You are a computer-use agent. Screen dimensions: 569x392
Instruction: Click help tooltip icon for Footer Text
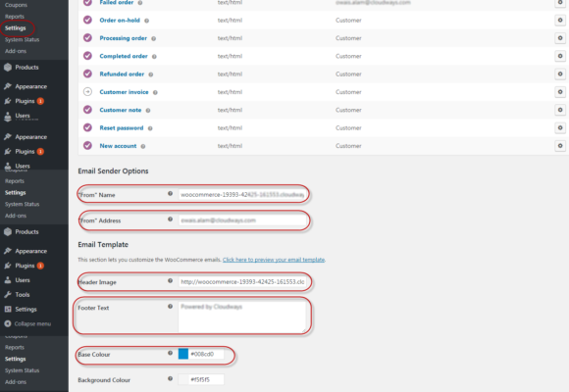pyautogui.click(x=170, y=307)
